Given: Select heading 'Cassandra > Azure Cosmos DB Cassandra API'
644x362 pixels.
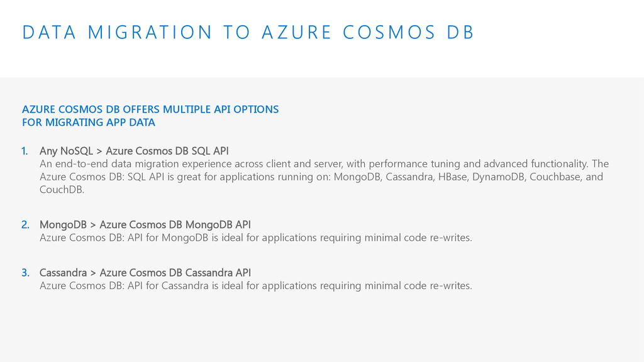Looking at the screenshot, I should [x=145, y=273].
